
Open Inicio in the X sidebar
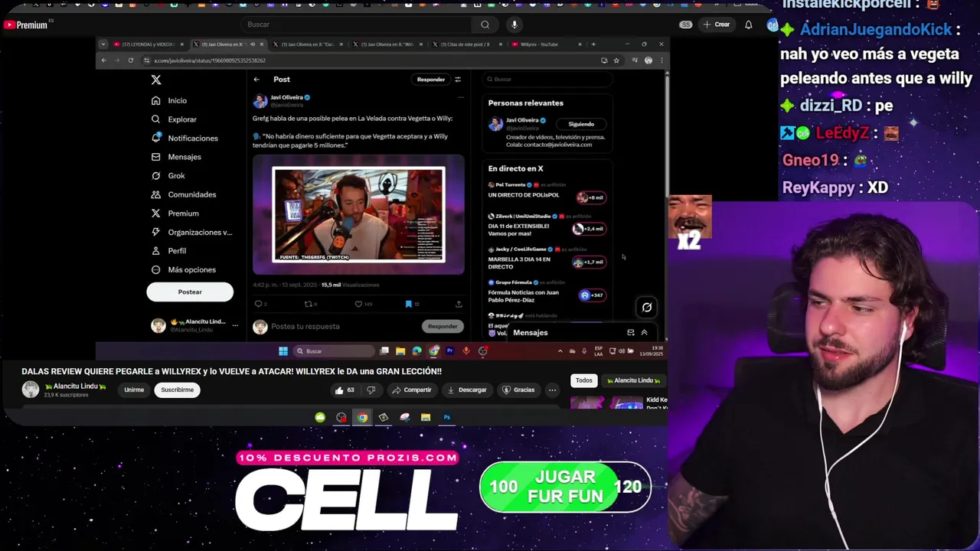tap(169, 100)
